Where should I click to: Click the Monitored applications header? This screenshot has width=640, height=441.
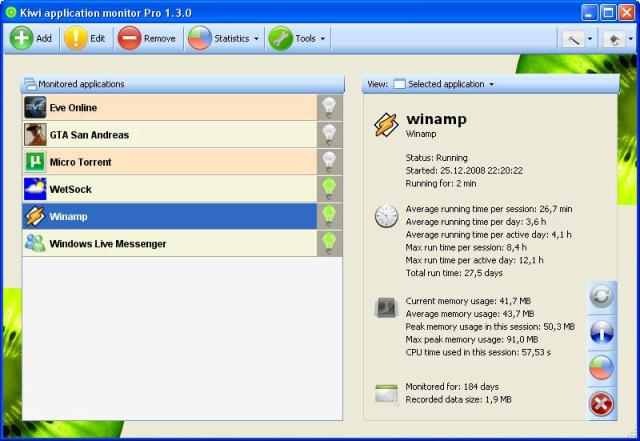[x=182, y=84]
